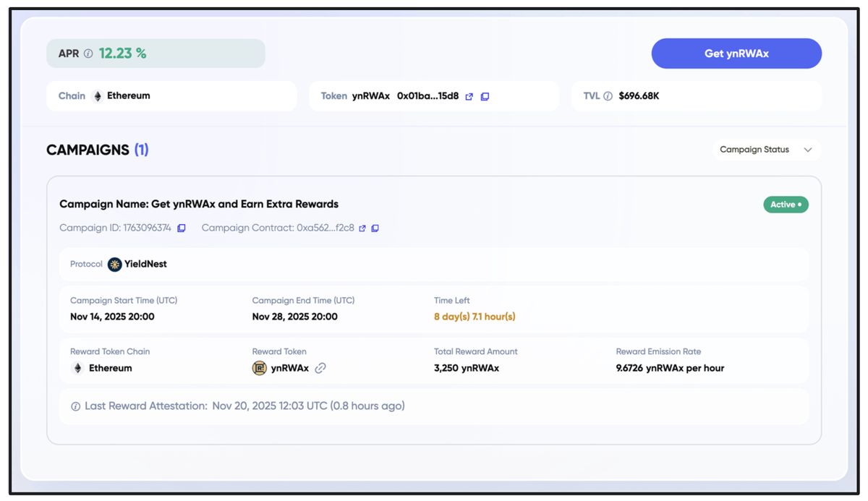Click the Last Reward Attestation info icon
868x501 pixels.
[76, 406]
